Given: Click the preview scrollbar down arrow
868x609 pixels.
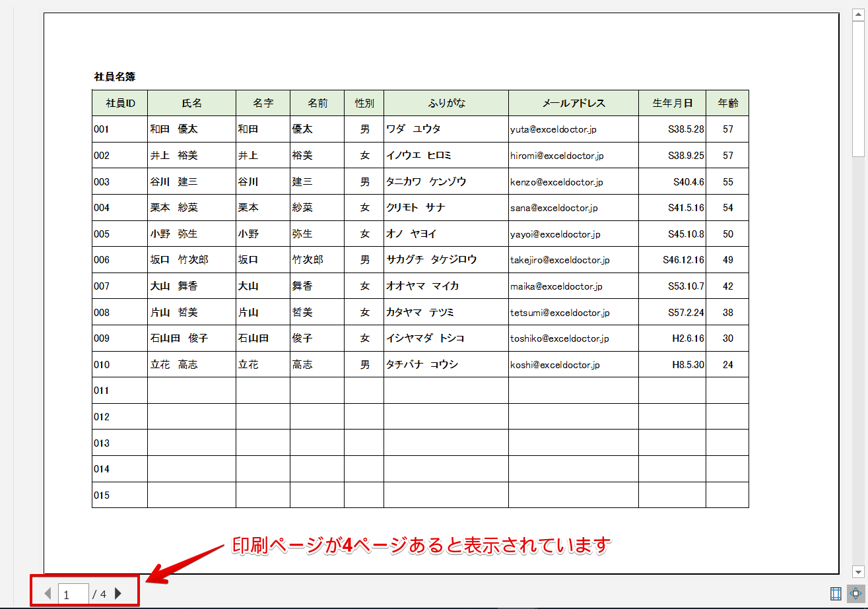Looking at the screenshot, I should tap(858, 571).
